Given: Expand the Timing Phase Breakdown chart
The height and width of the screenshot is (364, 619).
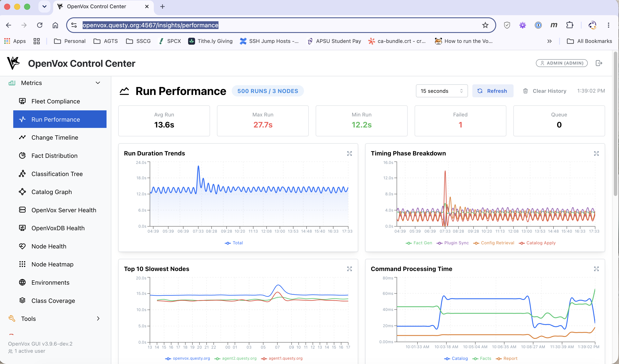Looking at the screenshot, I should coord(596,153).
